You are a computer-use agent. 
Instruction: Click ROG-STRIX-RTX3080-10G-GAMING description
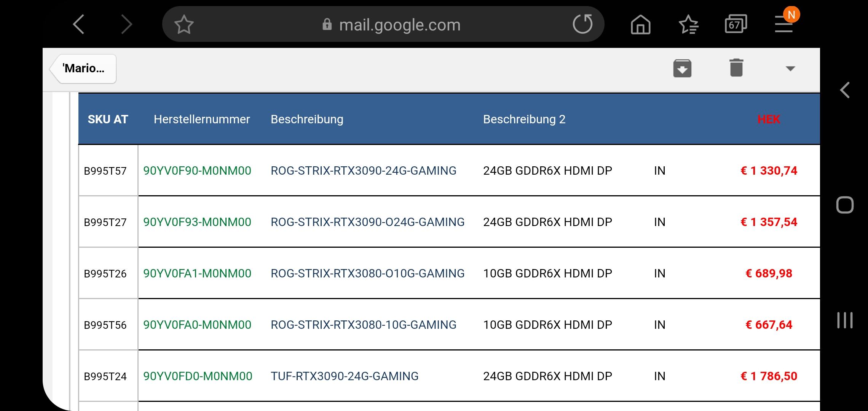[x=364, y=325]
